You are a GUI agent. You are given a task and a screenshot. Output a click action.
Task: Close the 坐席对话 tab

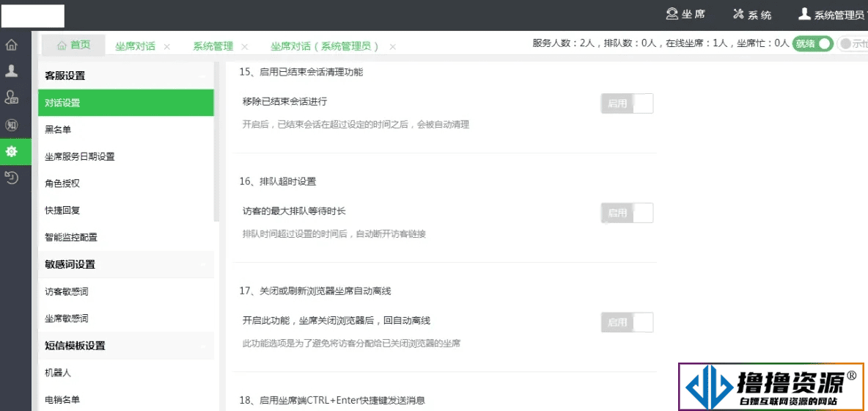point(166,46)
